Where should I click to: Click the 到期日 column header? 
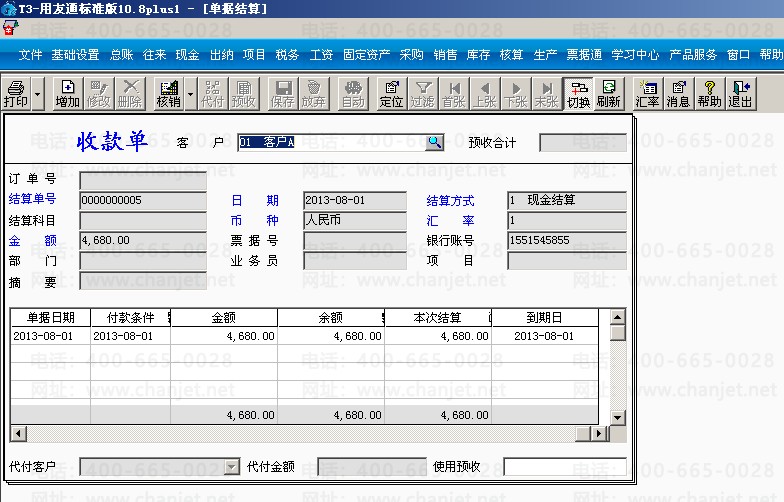pyautogui.click(x=545, y=318)
